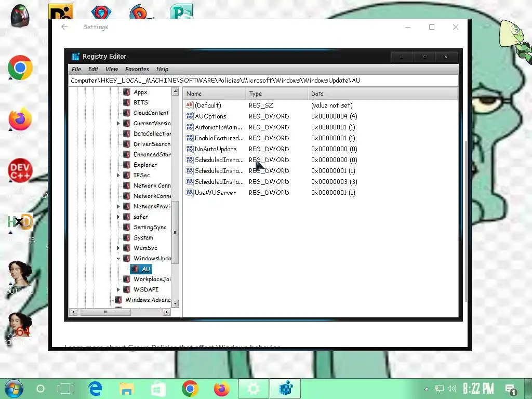Select the EnableFeatured... DWORD icon

(190, 138)
